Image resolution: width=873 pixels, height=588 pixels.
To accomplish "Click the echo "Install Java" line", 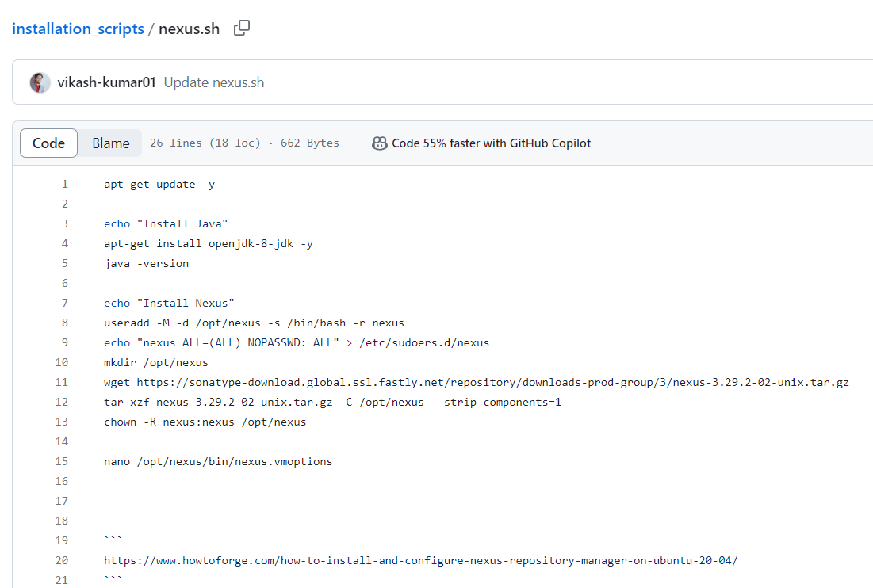I will coord(166,223).
